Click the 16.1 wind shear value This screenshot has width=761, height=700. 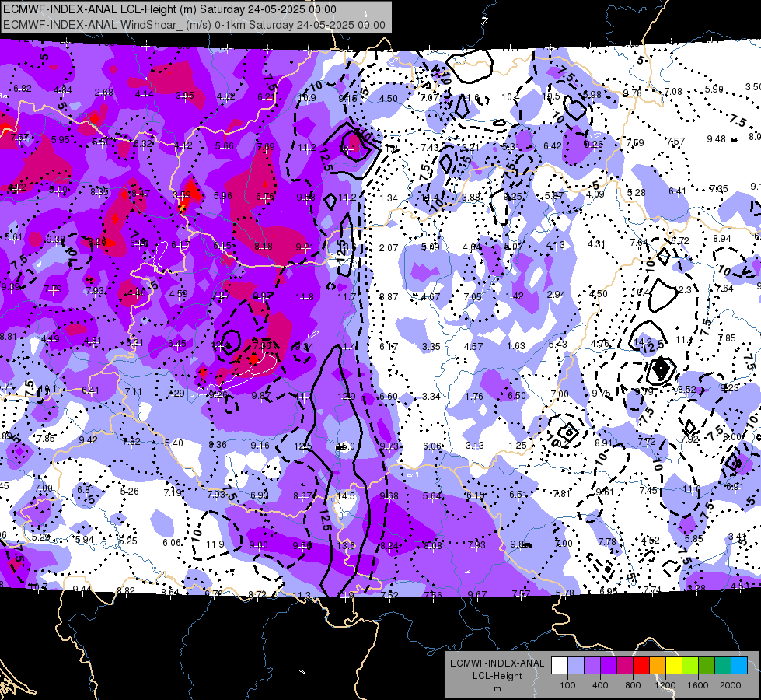348,148
